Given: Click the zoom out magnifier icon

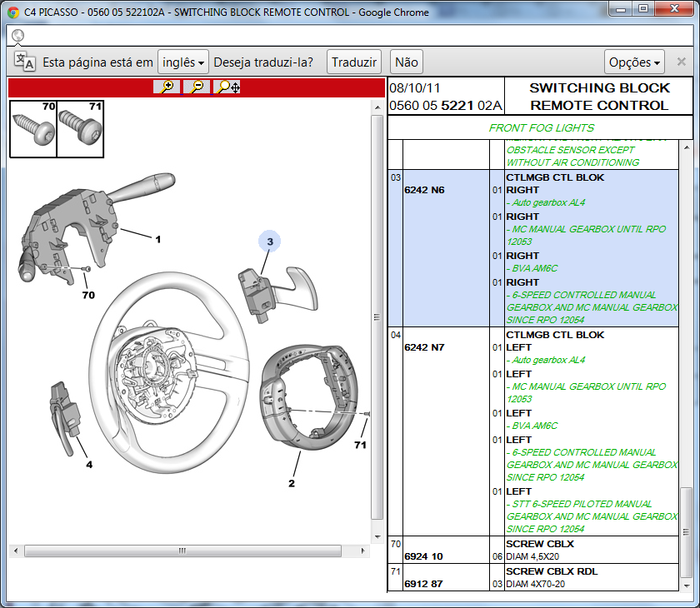Looking at the screenshot, I should tap(197, 87).
